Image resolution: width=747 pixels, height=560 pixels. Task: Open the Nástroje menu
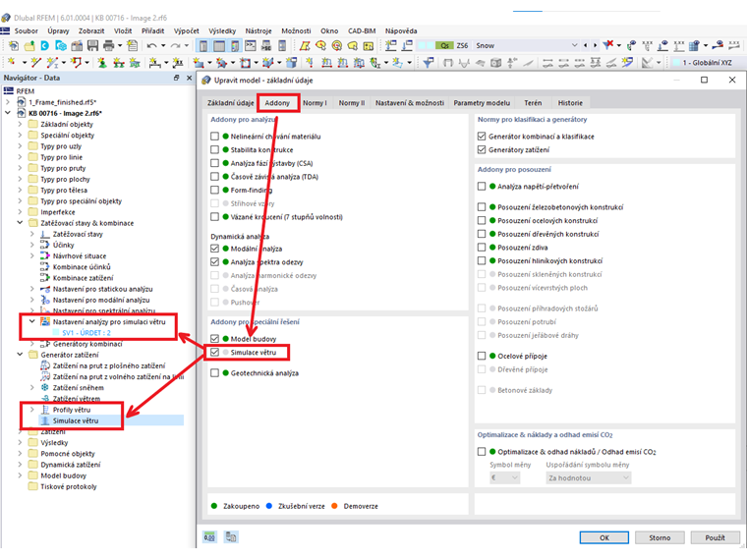pos(259,30)
